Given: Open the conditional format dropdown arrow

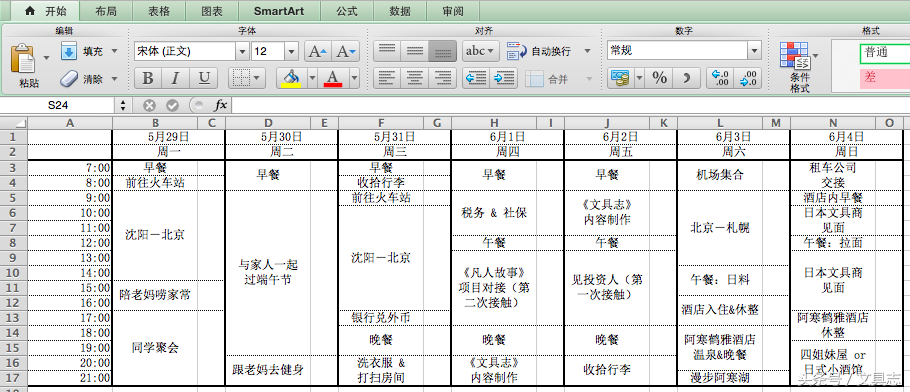Looking at the screenshot, I should tap(816, 56).
